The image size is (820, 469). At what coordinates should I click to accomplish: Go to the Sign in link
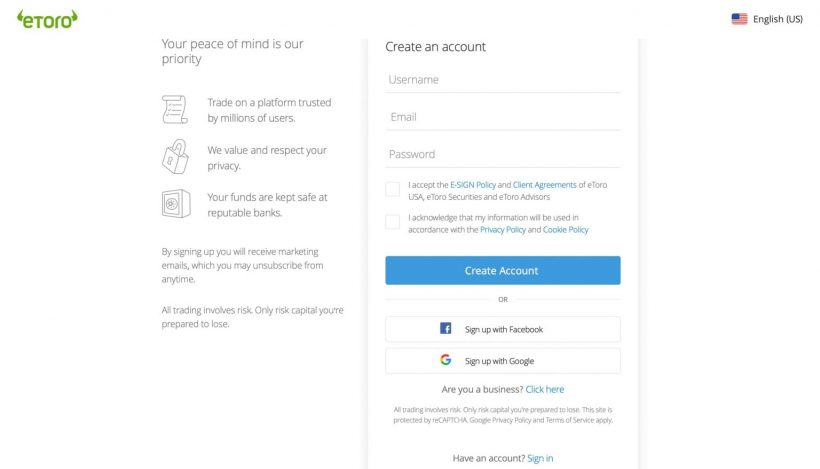pos(540,458)
